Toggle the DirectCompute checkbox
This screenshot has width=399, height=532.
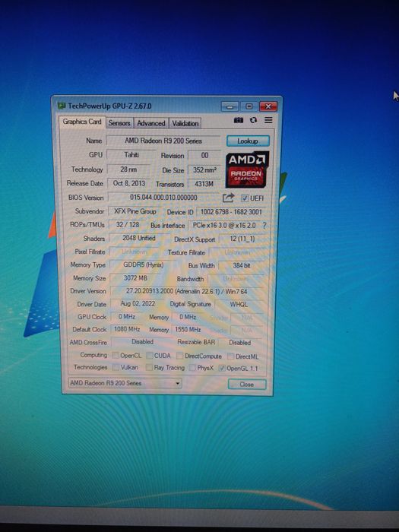(x=180, y=356)
